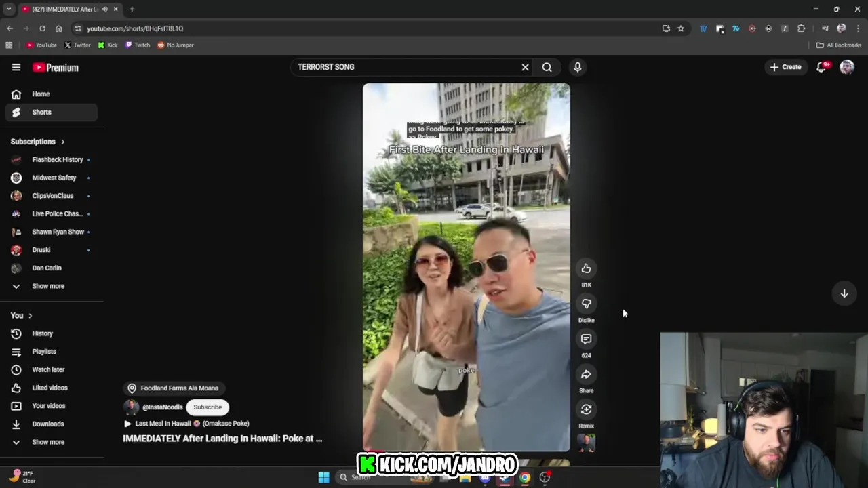Open the @InstaNoodls channel handle
868x488 pixels.
coord(162,407)
